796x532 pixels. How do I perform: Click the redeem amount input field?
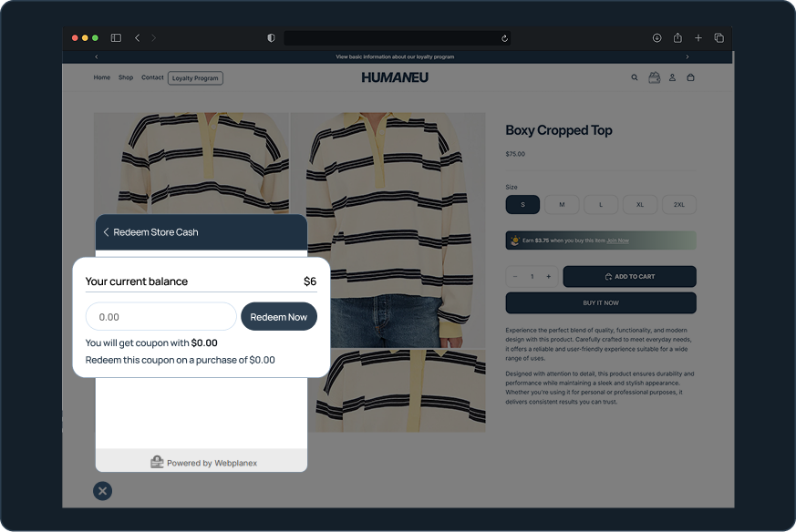point(160,317)
